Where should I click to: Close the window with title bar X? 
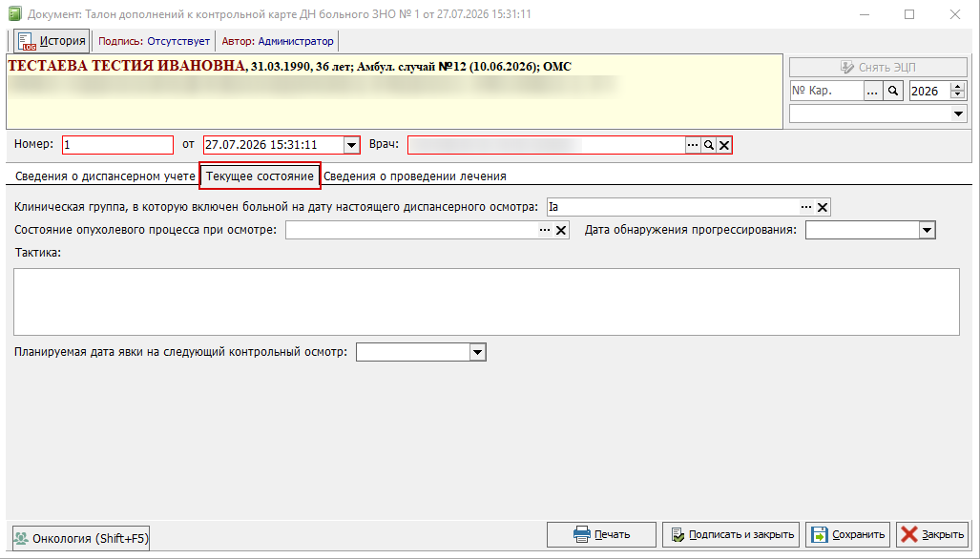pos(955,13)
